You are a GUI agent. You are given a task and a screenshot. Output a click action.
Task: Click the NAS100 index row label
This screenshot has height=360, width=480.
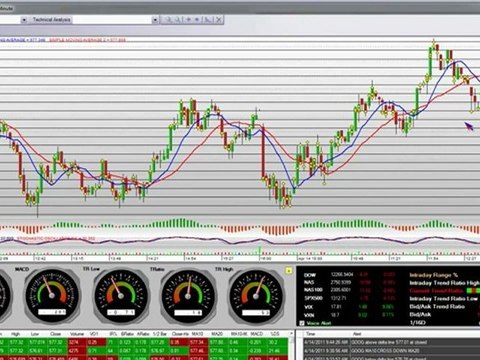click(x=313, y=290)
